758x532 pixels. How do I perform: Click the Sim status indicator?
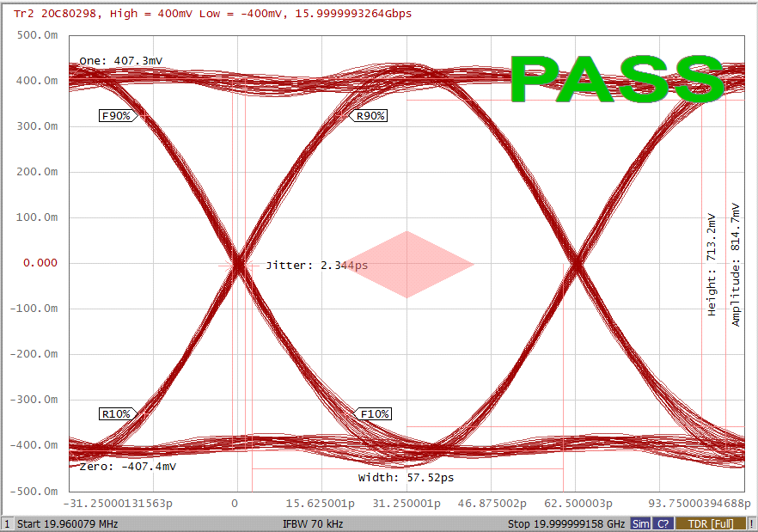tap(640, 523)
